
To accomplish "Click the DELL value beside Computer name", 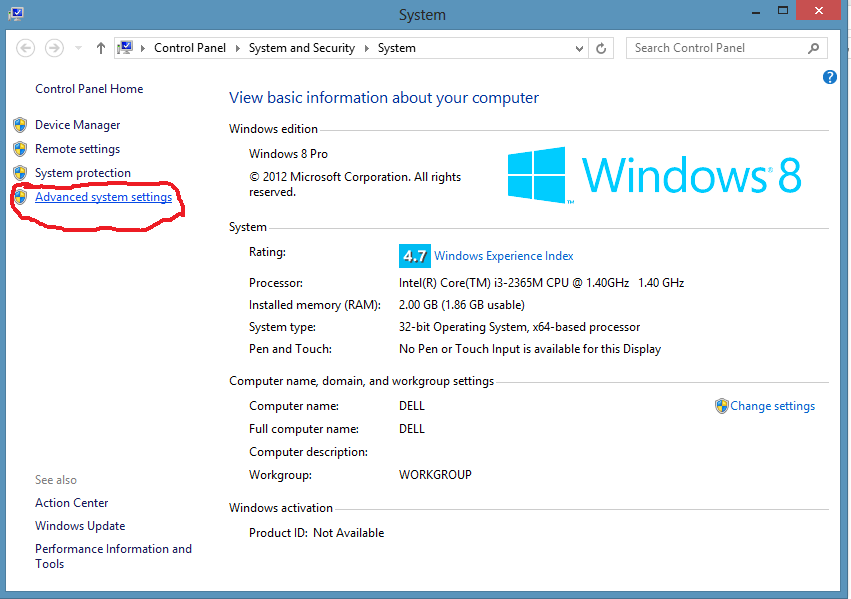I will [x=412, y=406].
